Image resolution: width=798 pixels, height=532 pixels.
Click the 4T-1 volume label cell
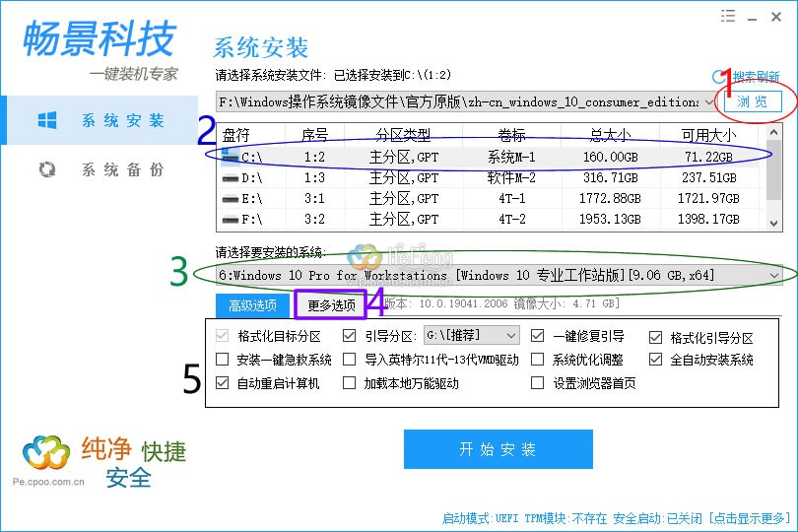pos(511,199)
